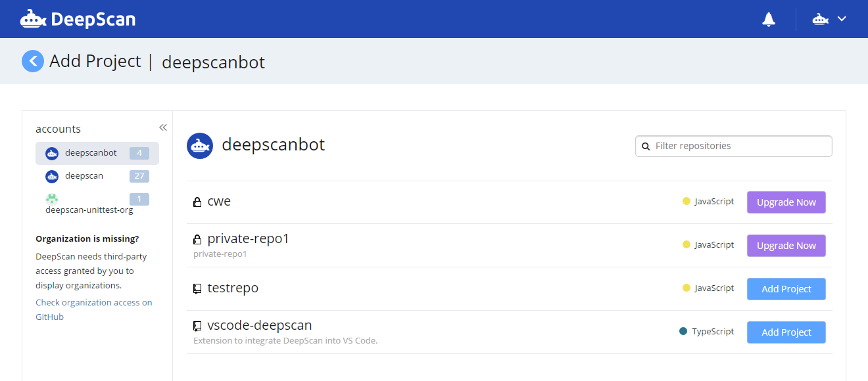Click Upgrade Now for private-repo1
Image resolution: width=868 pixels, height=381 pixels.
click(x=786, y=246)
